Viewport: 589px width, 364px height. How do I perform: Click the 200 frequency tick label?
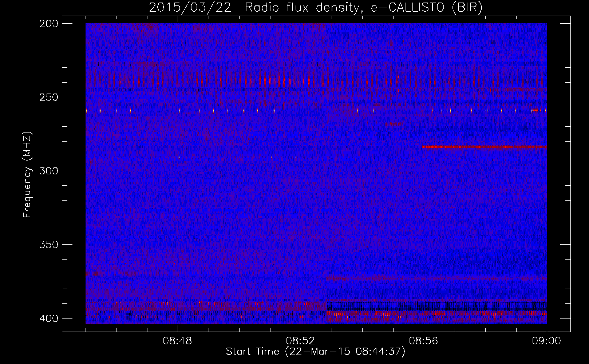click(48, 24)
